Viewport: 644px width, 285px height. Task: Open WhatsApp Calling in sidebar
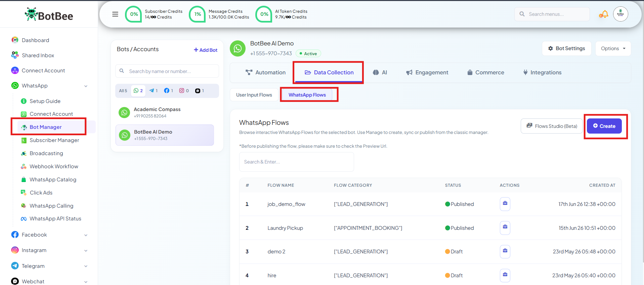click(51, 206)
